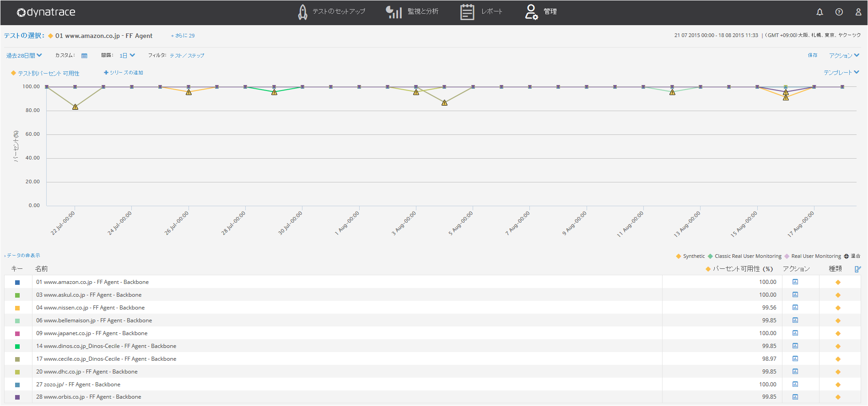This screenshot has width=868, height=406.
Task: Click warning marker near 5 Aug low point
Action: (x=444, y=102)
